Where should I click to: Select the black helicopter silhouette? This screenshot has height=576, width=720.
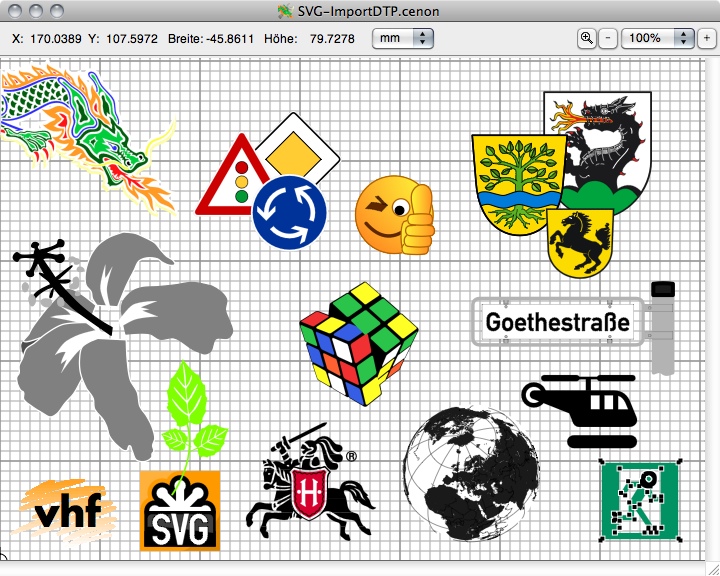tap(579, 411)
